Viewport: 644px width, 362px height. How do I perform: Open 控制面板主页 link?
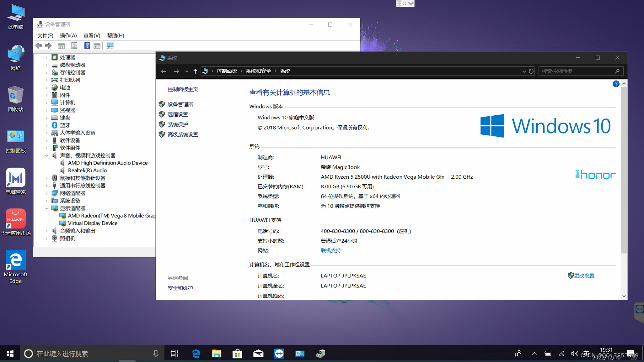coord(183,90)
